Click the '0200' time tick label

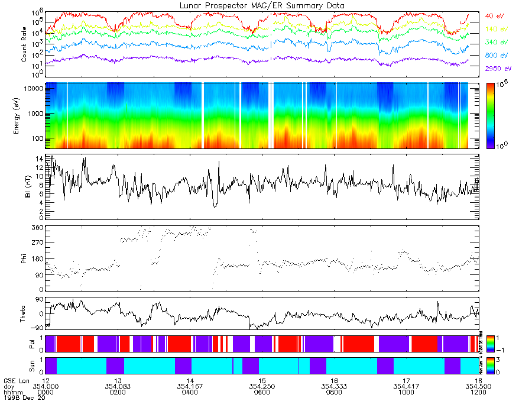point(118,392)
